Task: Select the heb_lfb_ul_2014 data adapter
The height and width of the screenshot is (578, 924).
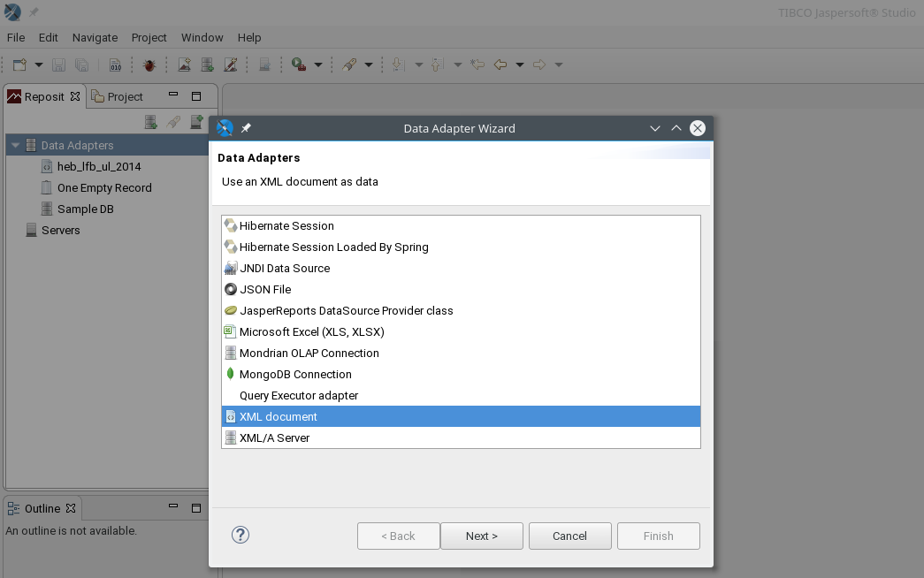Action: tap(99, 167)
